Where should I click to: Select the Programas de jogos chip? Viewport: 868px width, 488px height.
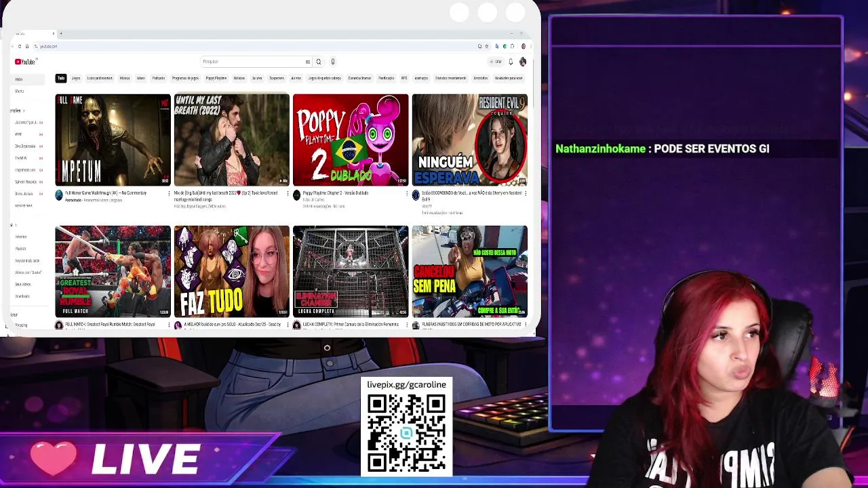coord(185,78)
